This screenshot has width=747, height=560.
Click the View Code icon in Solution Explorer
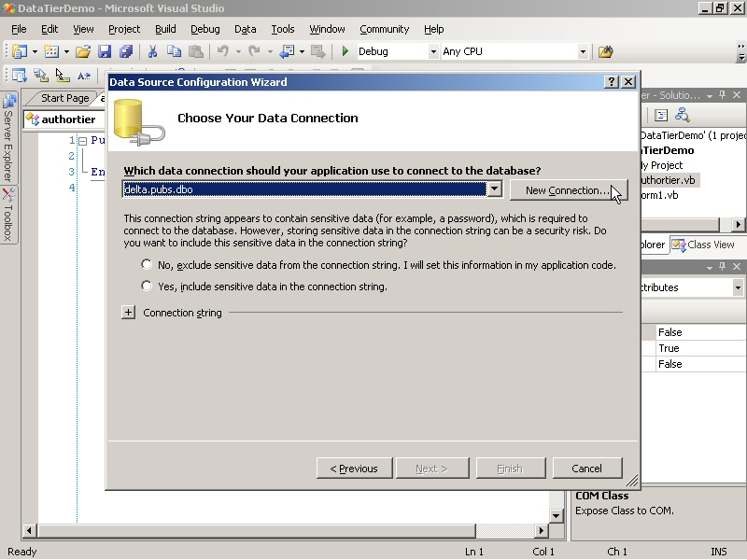coord(661,115)
